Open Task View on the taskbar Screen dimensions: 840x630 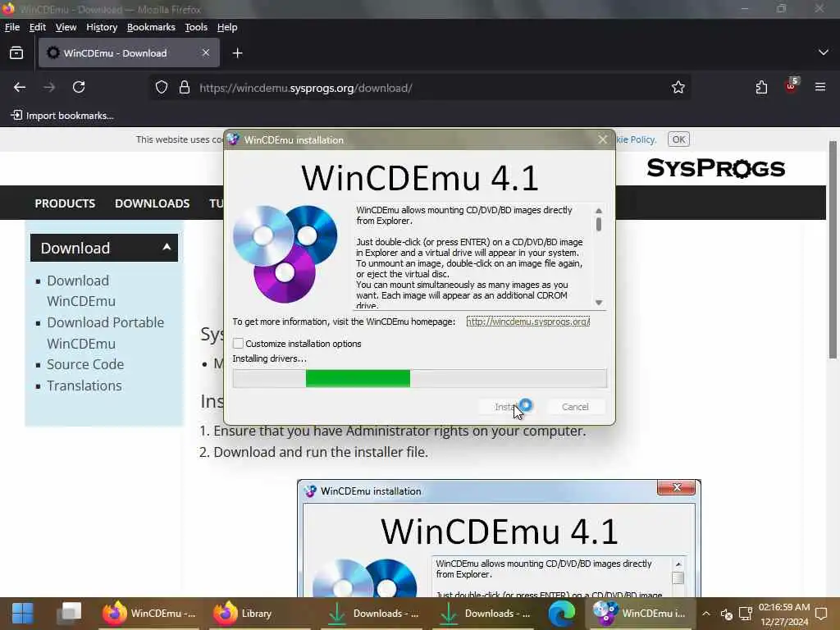tap(70, 614)
